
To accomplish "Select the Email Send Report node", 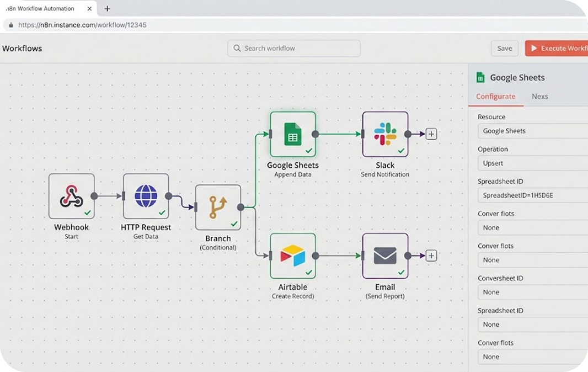I will point(384,255).
